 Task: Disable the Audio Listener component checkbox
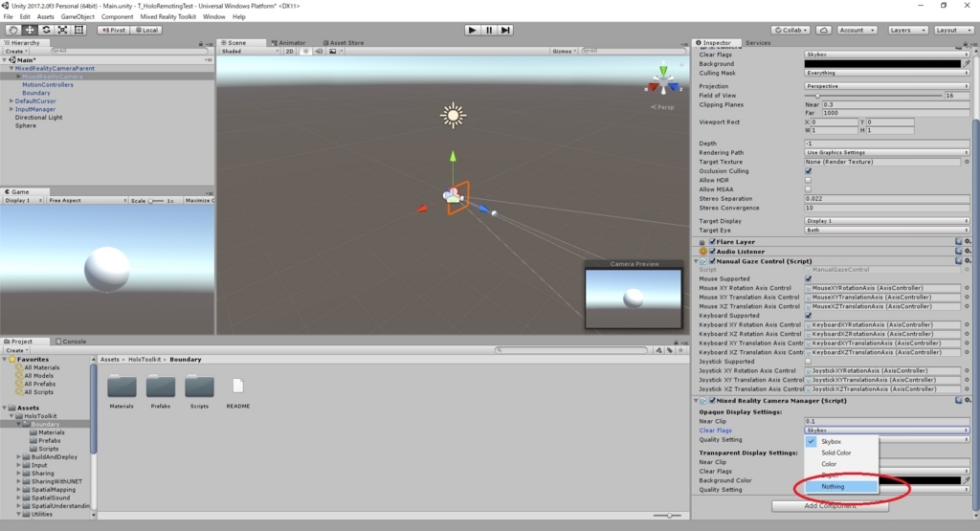pyautogui.click(x=712, y=251)
